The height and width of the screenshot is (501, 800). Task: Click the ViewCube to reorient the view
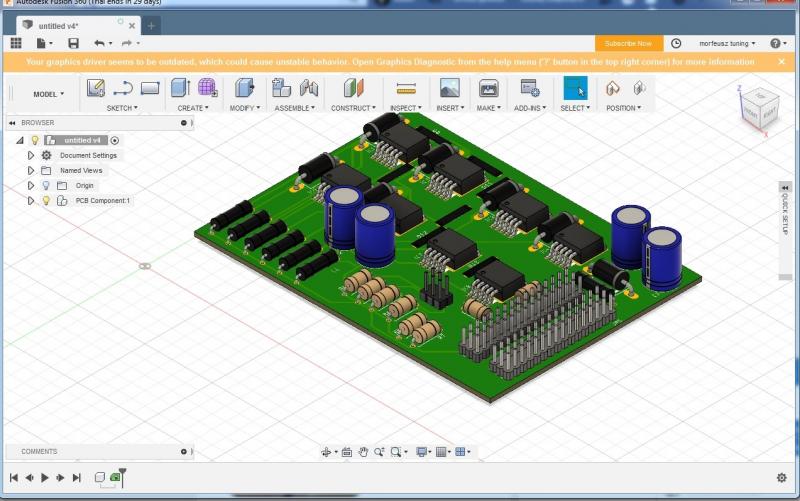click(756, 107)
